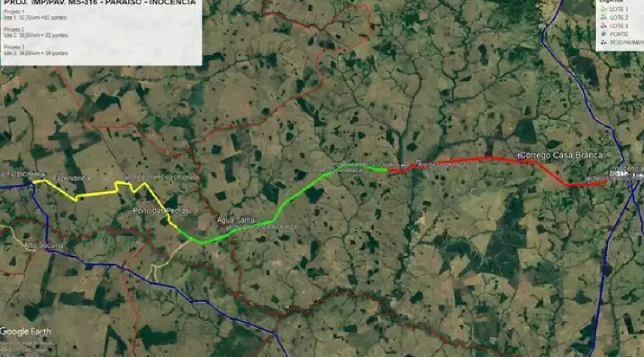Click the LOTE 1 legend icon
This screenshot has height=357, width=644.
pyautogui.click(x=603, y=9)
